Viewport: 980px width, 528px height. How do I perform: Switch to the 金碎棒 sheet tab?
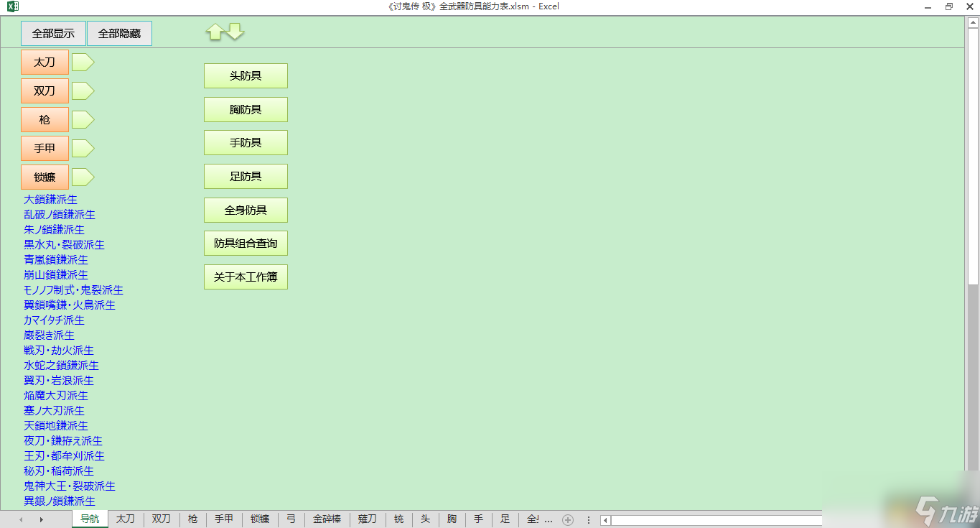point(327,519)
